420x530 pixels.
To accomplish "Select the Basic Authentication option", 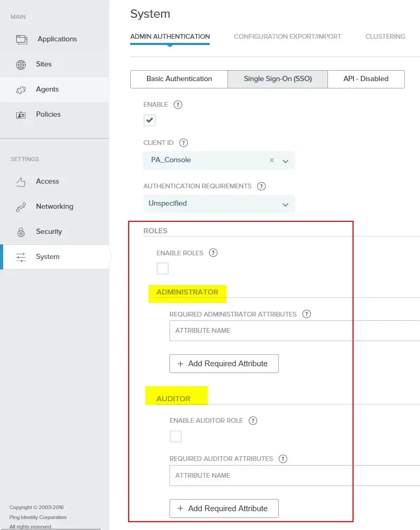I will click(x=178, y=79).
